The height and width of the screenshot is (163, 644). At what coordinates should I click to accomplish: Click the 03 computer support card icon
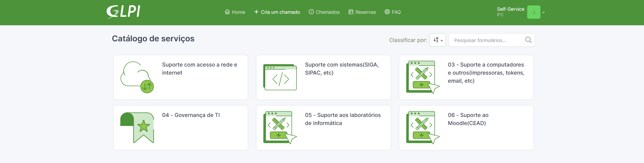[423, 77]
